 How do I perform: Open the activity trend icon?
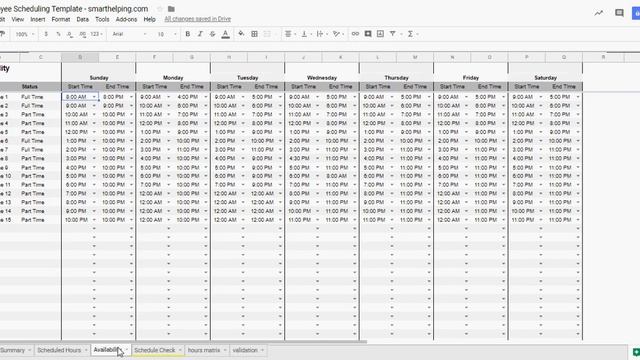pos(598,13)
